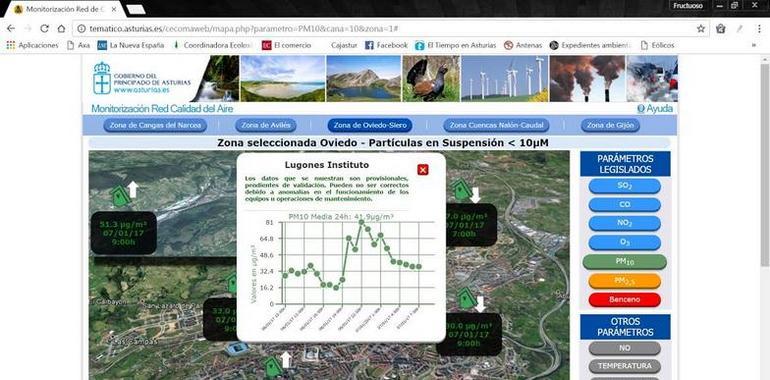
Task: Bookmark this page with the star icon
Action: (x=701, y=29)
